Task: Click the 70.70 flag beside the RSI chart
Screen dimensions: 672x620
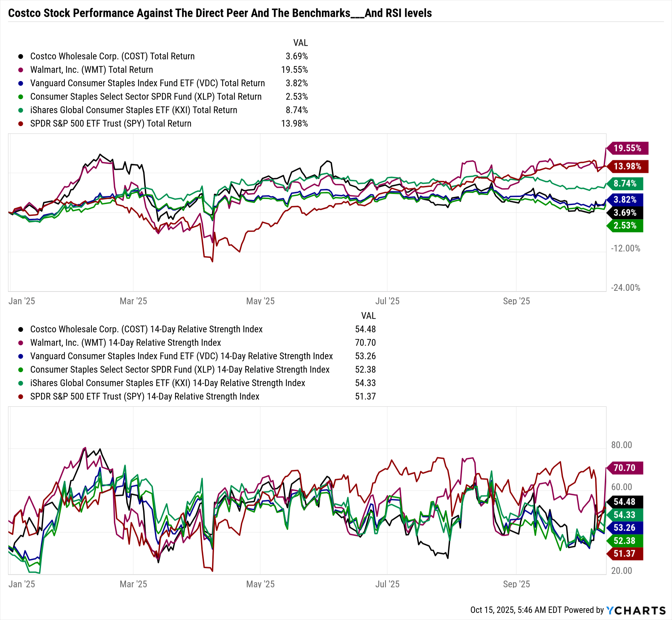Action: tap(624, 468)
